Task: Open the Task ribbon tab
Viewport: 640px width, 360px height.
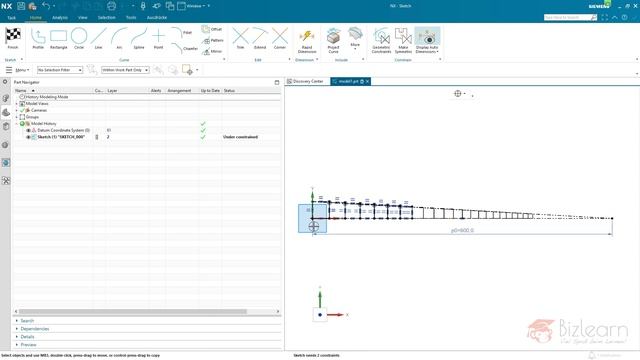Action: click(11, 18)
